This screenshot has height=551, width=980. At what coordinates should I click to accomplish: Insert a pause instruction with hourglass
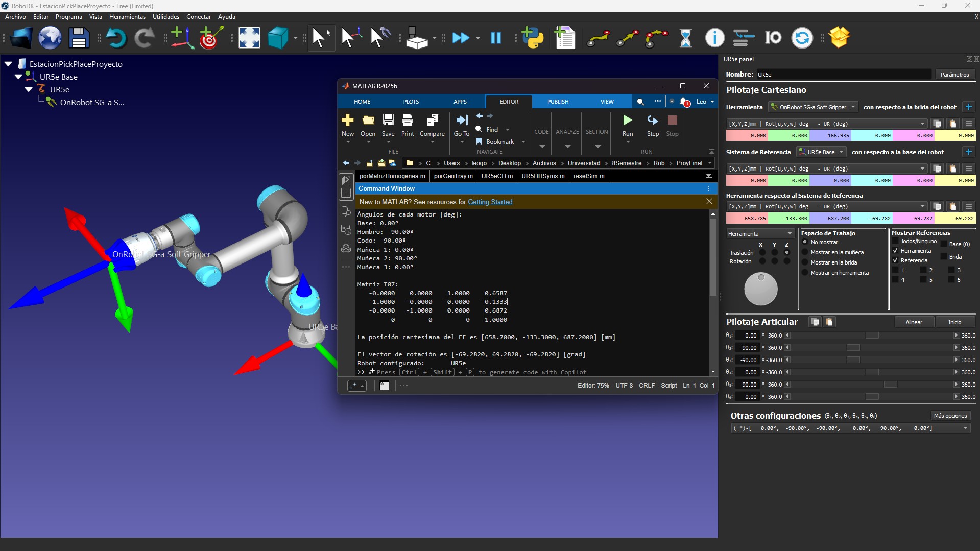click(685, 38)
